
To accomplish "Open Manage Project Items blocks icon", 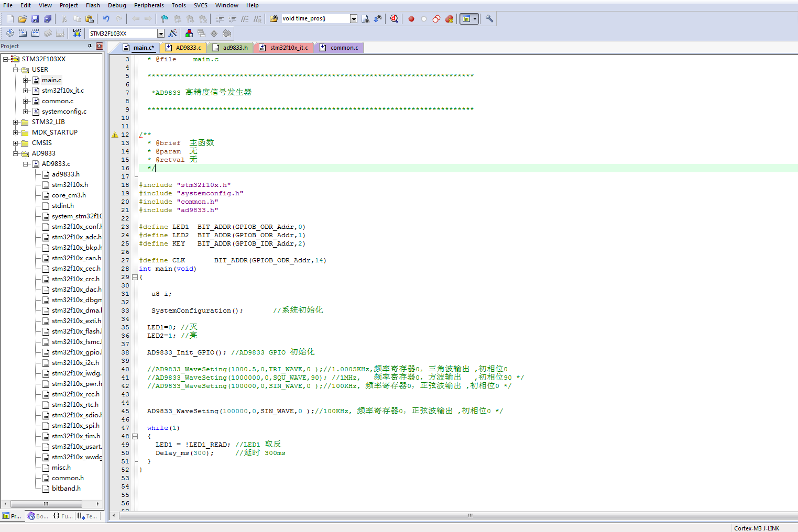I will (x=189, y=33).
